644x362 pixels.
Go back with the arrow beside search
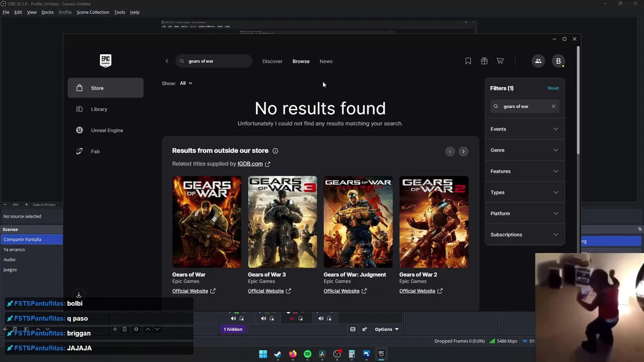click(167, 61)
